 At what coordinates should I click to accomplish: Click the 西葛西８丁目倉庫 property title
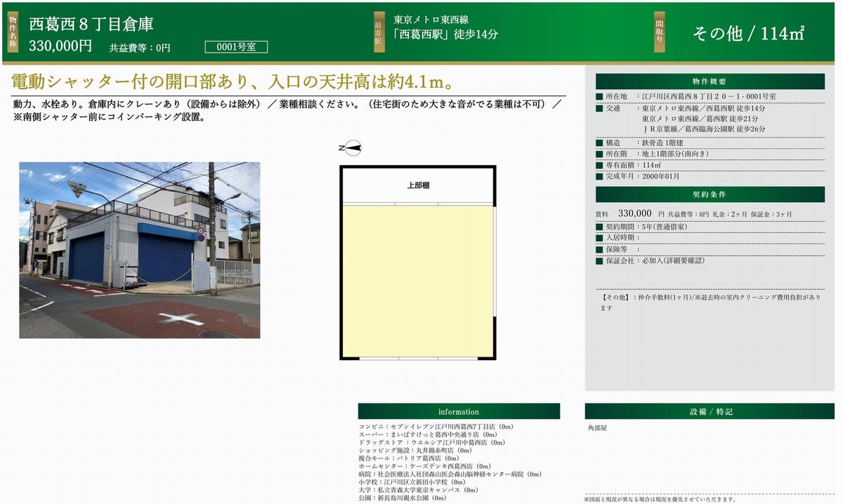(91, 23)
